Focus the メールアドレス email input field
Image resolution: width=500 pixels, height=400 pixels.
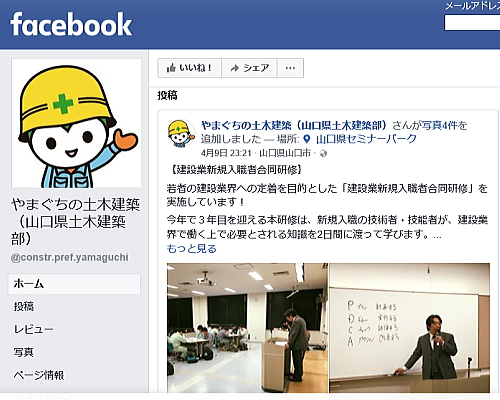pyautogui.click(x=472, y=23)
